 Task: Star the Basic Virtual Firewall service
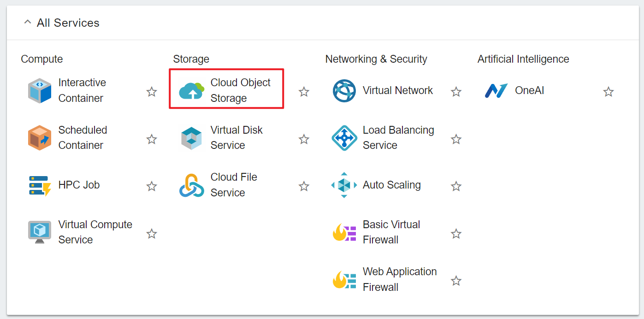(456, 234)
